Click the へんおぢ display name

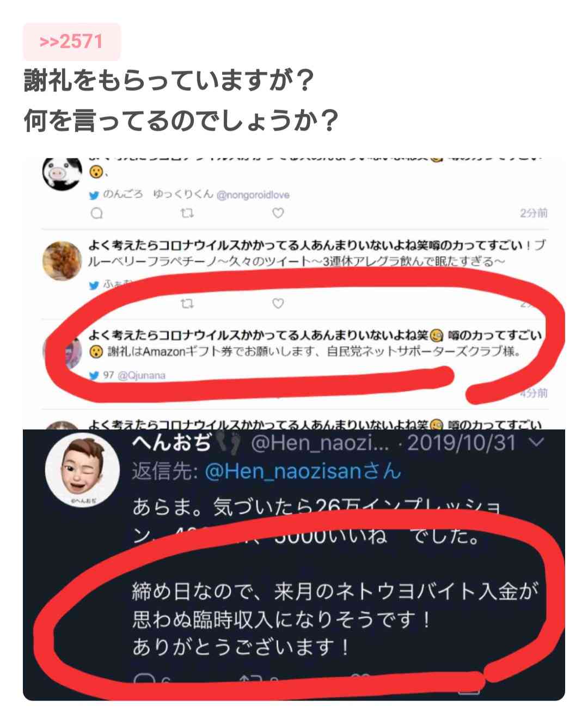171,442
